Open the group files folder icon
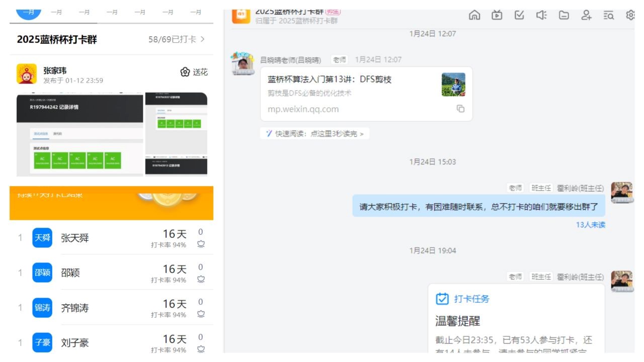This screenshot has width=644, height=362. 564,15
